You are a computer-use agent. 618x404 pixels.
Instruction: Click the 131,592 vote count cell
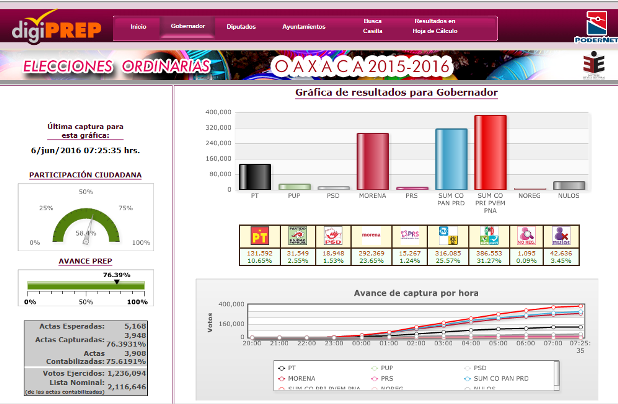pos(260,253)
